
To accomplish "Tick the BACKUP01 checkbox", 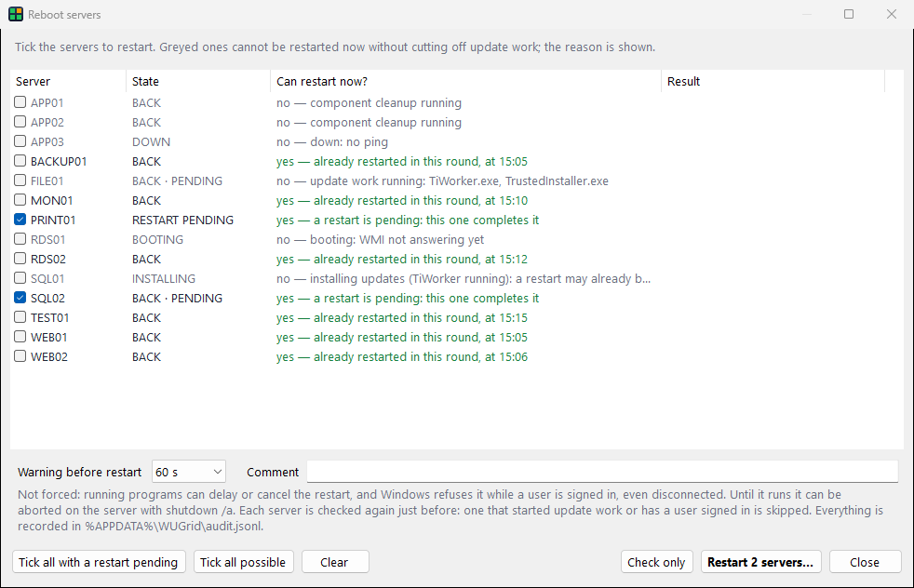I will coord(20,161).
